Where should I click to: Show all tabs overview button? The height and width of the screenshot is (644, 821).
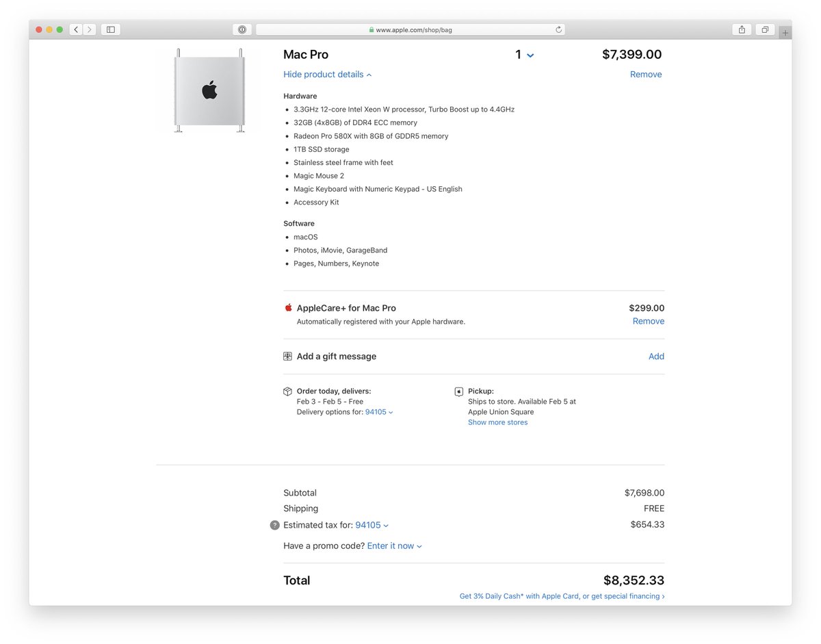(x=765, y=29)
